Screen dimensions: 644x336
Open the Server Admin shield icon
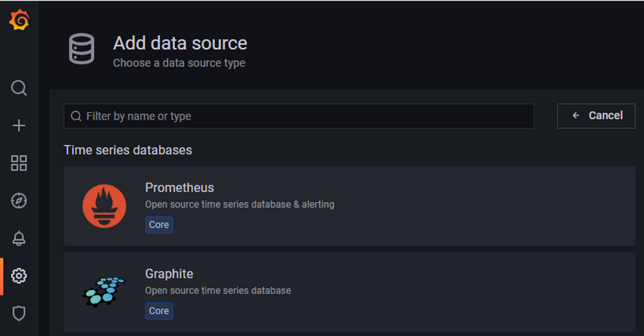tap(19, 313)
